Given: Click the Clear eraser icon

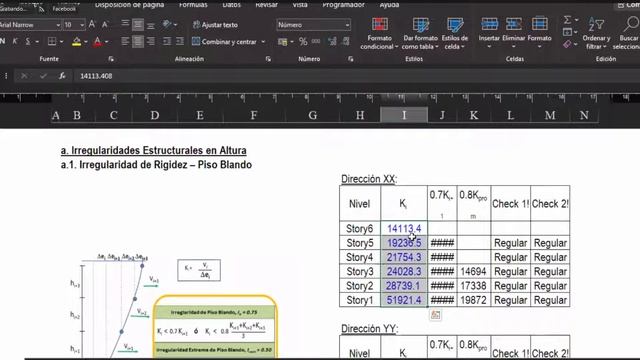Looking at the screenshot, I should [567, 44].
